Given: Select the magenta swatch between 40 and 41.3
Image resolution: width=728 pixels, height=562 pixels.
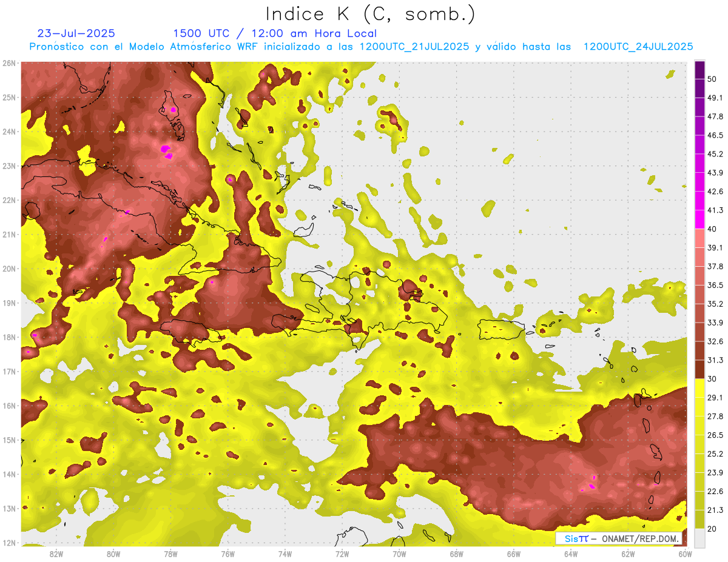Looking at the screenshot, I should 699,219.
